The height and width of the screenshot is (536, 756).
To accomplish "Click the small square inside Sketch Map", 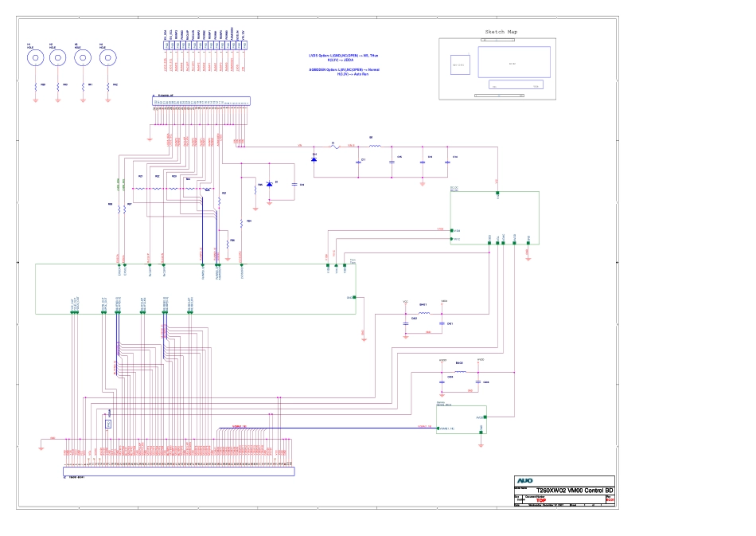I will coord(458,64).
